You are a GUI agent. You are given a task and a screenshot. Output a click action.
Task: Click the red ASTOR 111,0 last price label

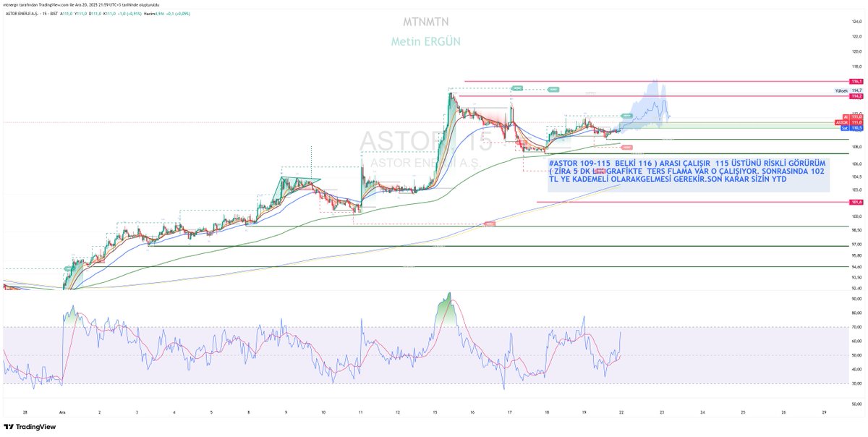click(x=849, y=122)
